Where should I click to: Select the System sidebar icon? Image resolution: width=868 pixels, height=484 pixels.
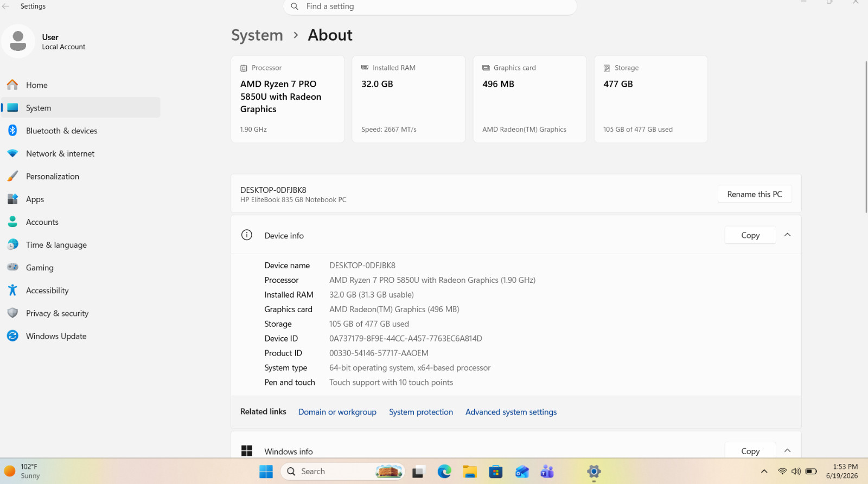[12, 108]
